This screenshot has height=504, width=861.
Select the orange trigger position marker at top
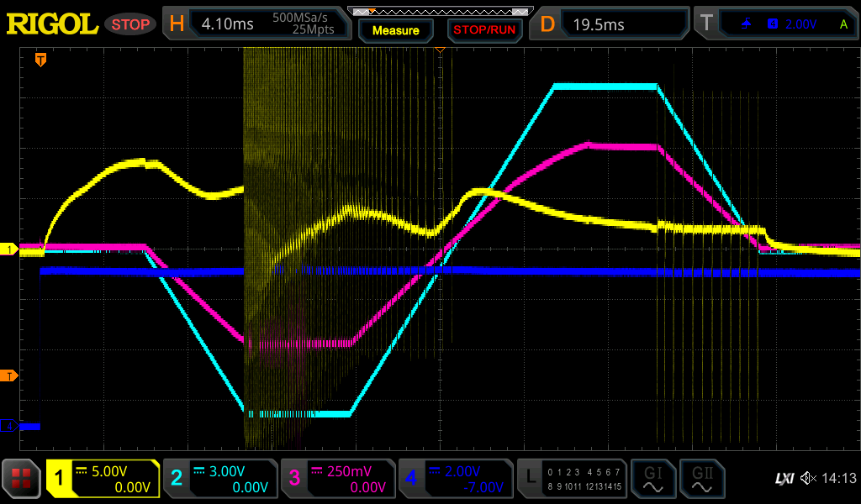pos(40,60)
